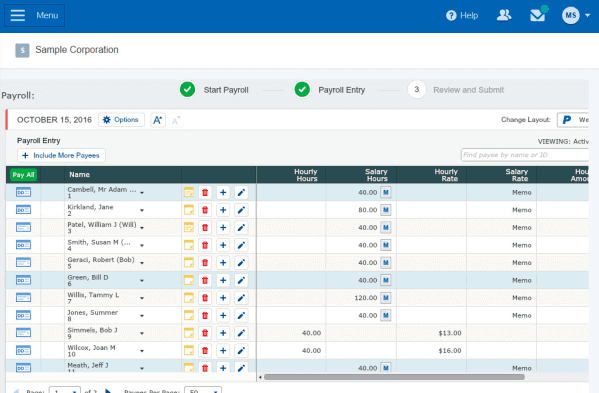Expand dropdown arrow for Wilcox, Joan M
Screen dimensions: 599x393
click(x=142, y=351)
